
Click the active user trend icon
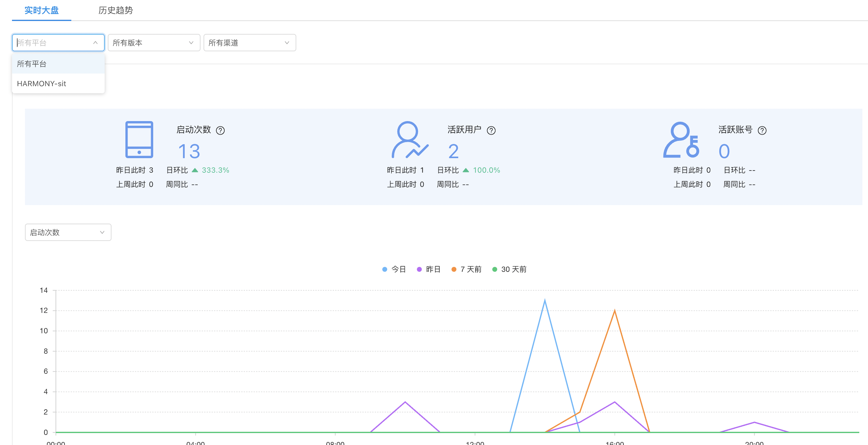(x=410, y=140)
